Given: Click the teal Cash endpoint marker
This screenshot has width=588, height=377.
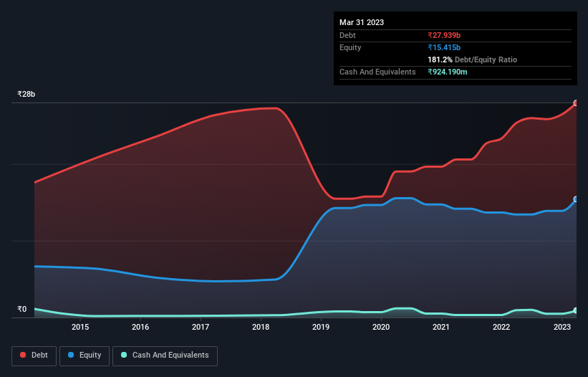Looking at the screenshot, I should coord(576,310).
